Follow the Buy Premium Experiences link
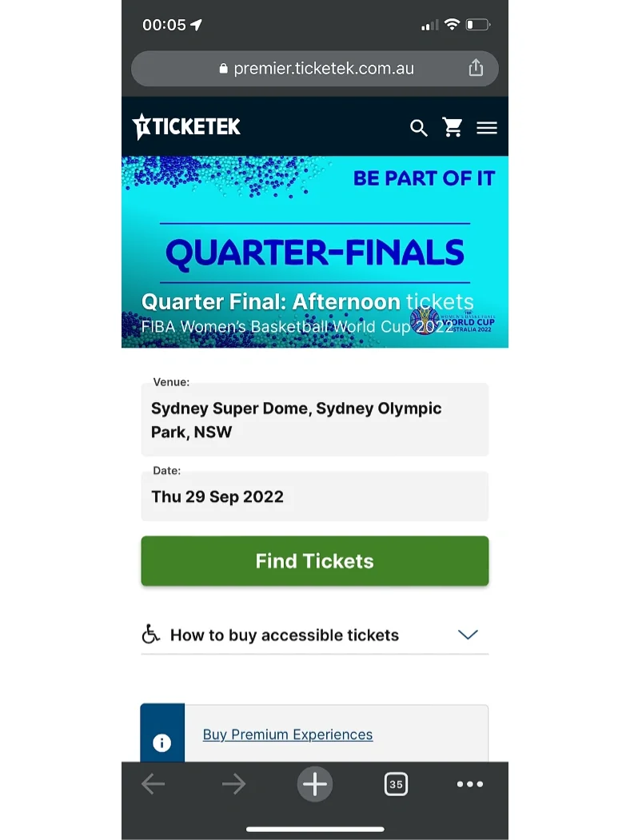The height and width of the screenshot is (840, 630). point(288,735)
